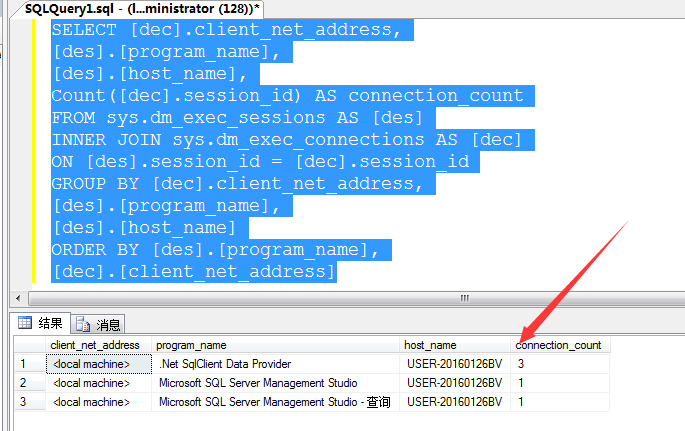Click the messages page icon on 消息 tab
Screen dimensions: 685x431
[83, 324]
